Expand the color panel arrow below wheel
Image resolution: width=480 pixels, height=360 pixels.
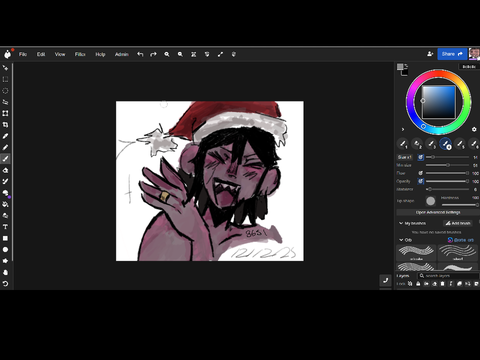pos(403,129)
